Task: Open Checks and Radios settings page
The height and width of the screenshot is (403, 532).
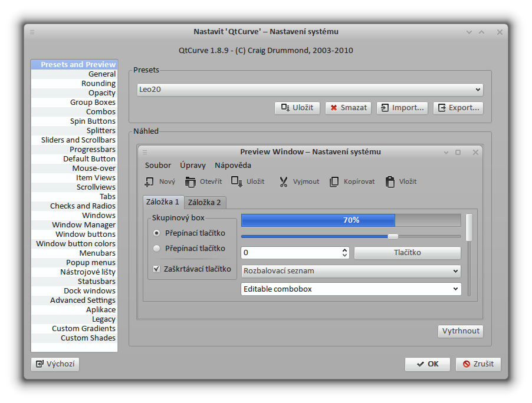Action: click(74, 206)
